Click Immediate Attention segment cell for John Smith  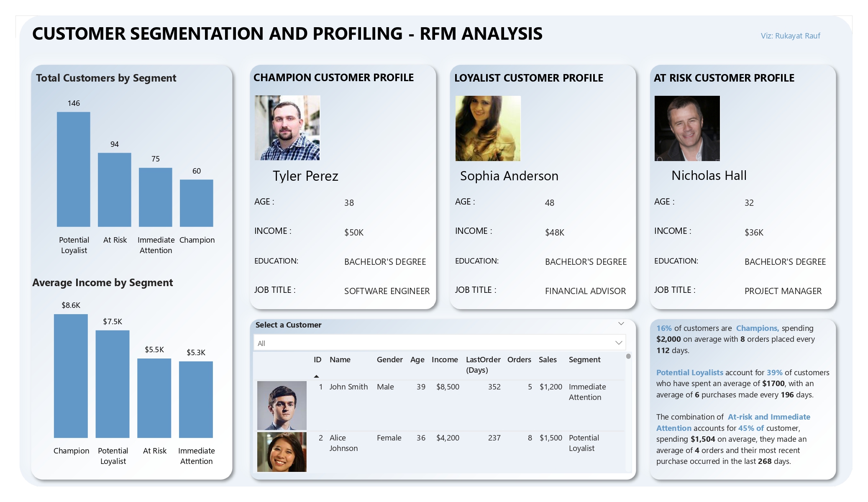pos(587,392)
